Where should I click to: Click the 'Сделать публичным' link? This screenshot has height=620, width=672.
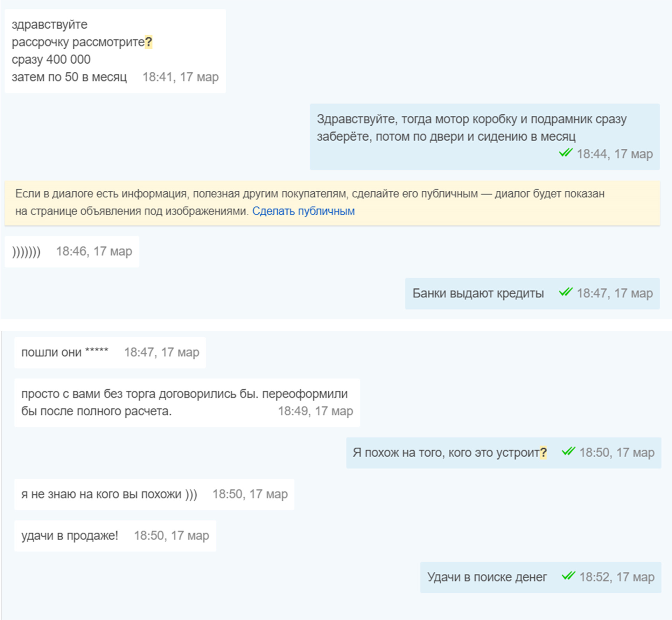click(x=303, y=211)
